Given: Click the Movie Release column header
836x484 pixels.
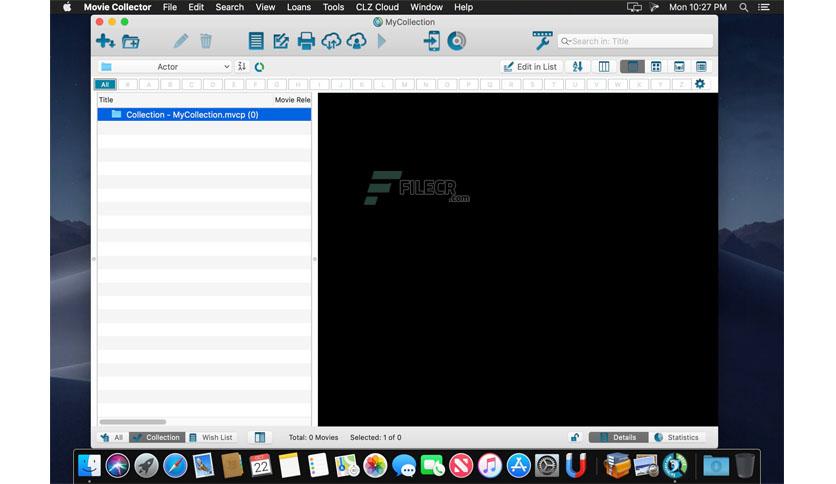Looking at the screenshot, I should pos(292,100).
